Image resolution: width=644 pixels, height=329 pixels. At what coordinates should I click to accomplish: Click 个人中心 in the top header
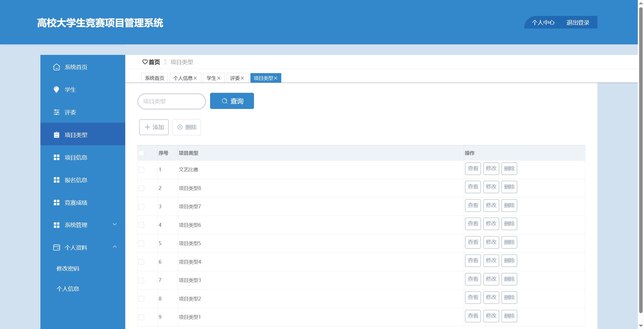(x=543, y=23)
